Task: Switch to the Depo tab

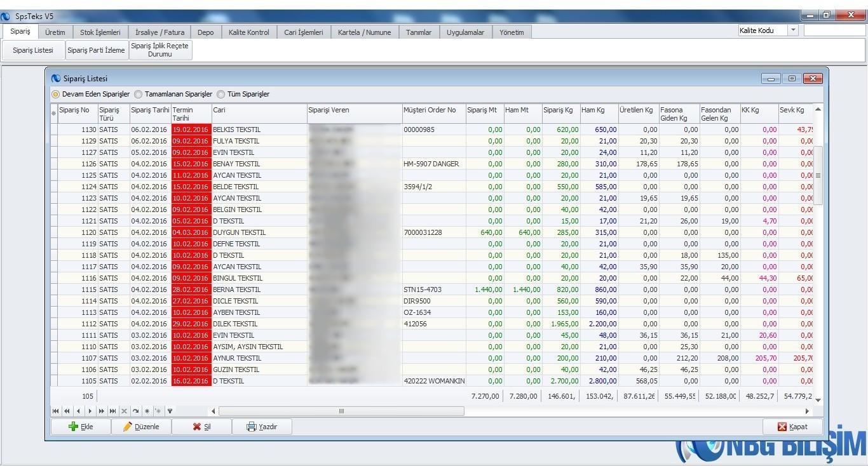Action: [x=206, y=32]
